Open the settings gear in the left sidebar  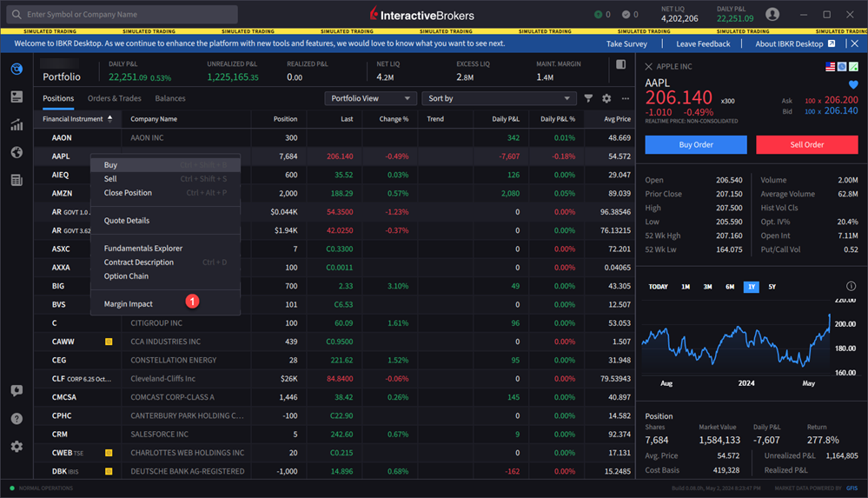point(17,447)
